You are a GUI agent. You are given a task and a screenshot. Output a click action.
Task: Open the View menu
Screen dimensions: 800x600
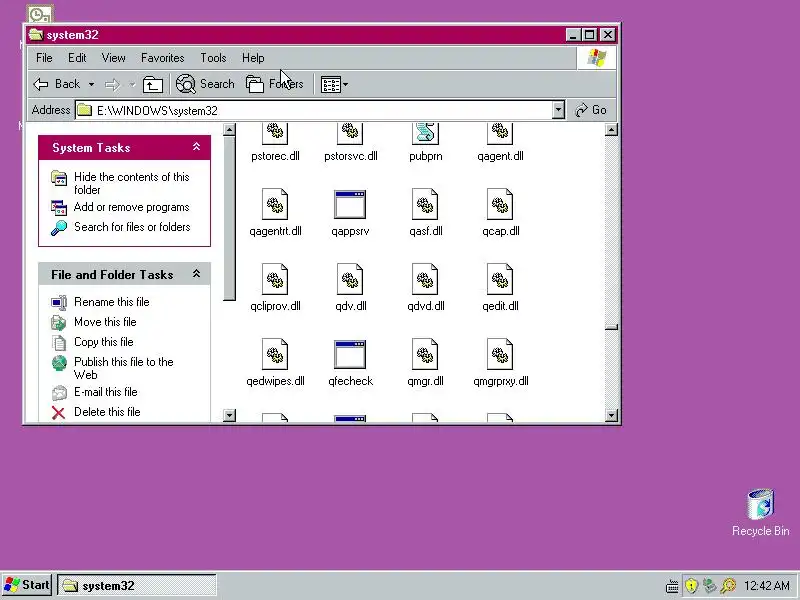point(113,58)
